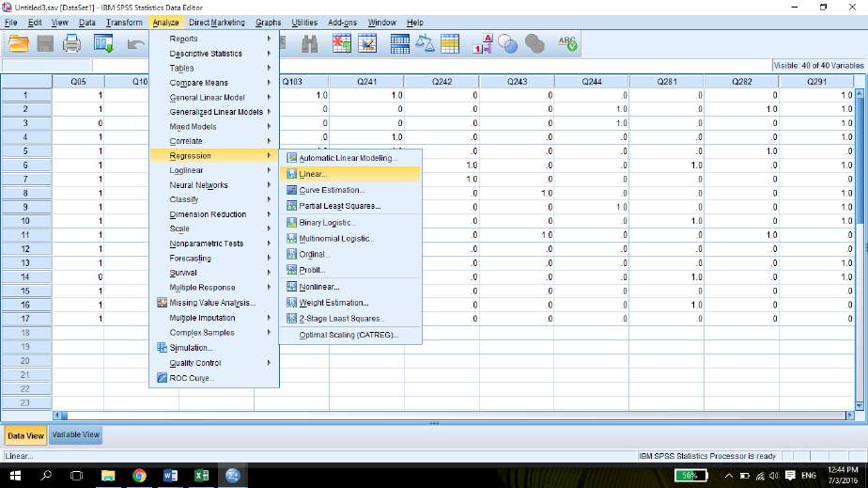
Task: Open Word from the taskbar
Action: (x=171, y=475)
